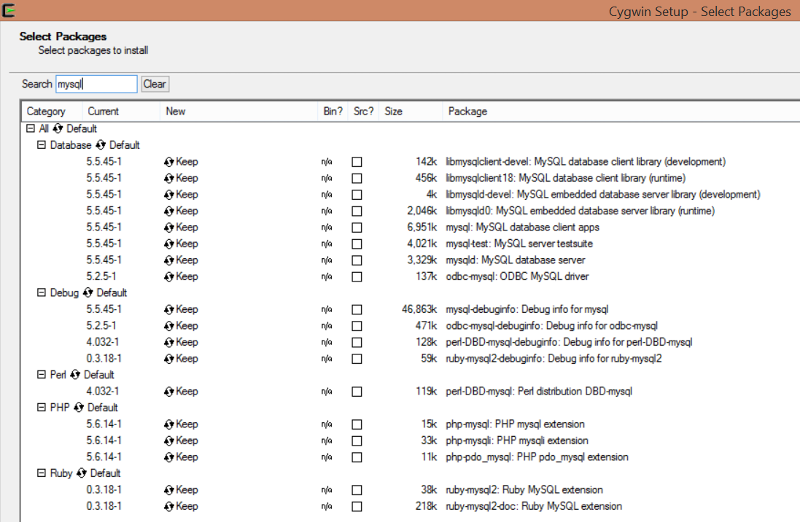Screen dimensions: 800x522
Task: Click the php-pdo_mysql package description
Action: click(537, 457)
